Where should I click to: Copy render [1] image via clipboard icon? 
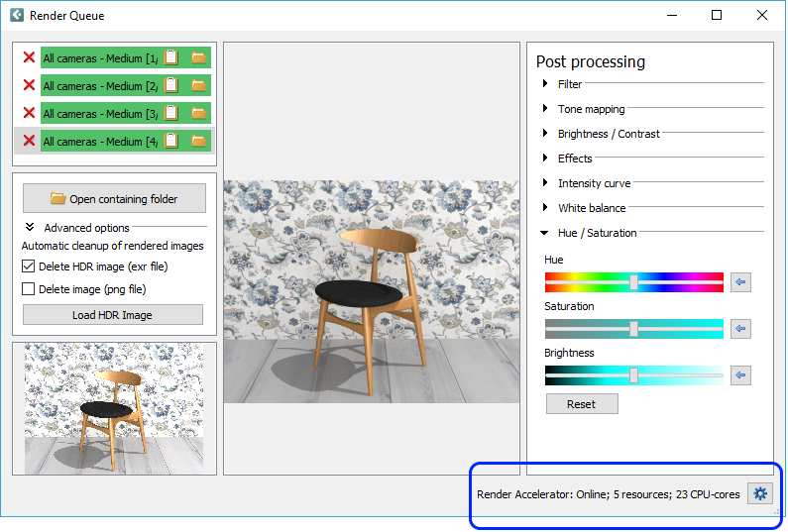(x=171, y=57)
